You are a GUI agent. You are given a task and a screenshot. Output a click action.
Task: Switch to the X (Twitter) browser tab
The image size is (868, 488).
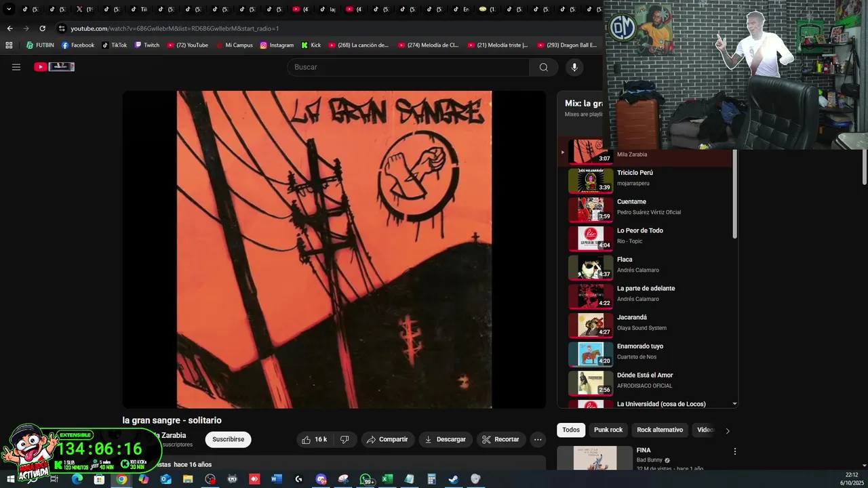click(x=85, y=9)
